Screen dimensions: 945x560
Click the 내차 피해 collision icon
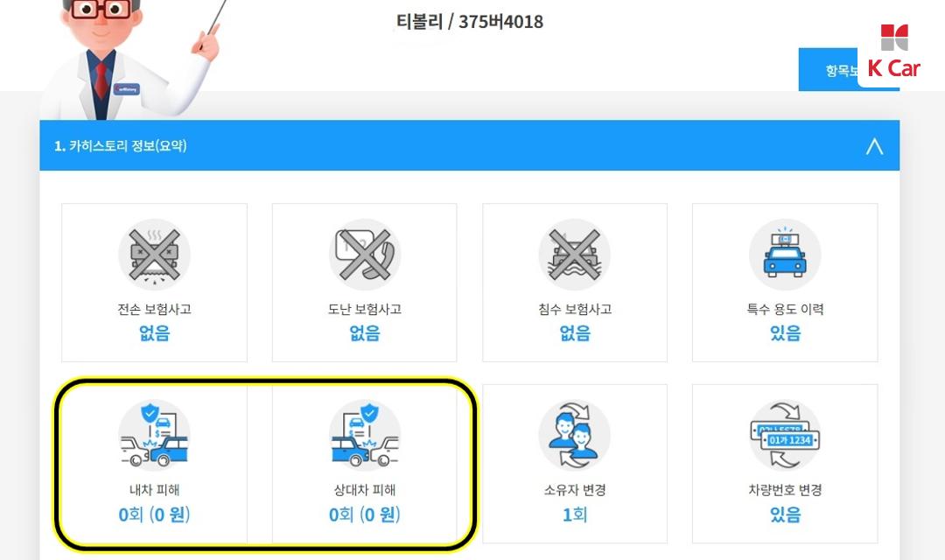[154, 436]
